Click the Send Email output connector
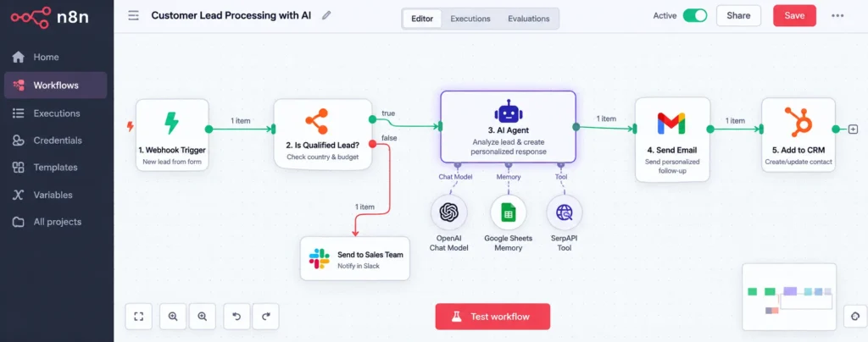 click(710, 130)
